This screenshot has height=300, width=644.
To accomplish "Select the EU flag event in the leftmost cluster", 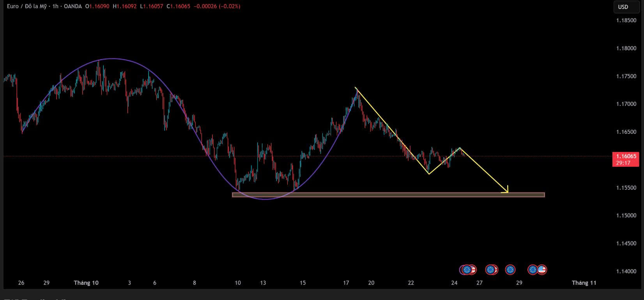I will [x=467, y=270].
